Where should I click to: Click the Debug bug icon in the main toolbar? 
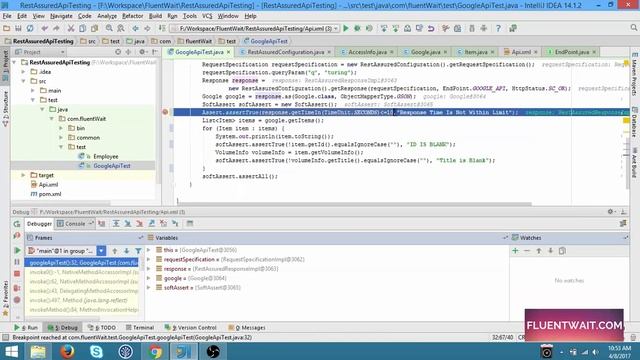358,28
